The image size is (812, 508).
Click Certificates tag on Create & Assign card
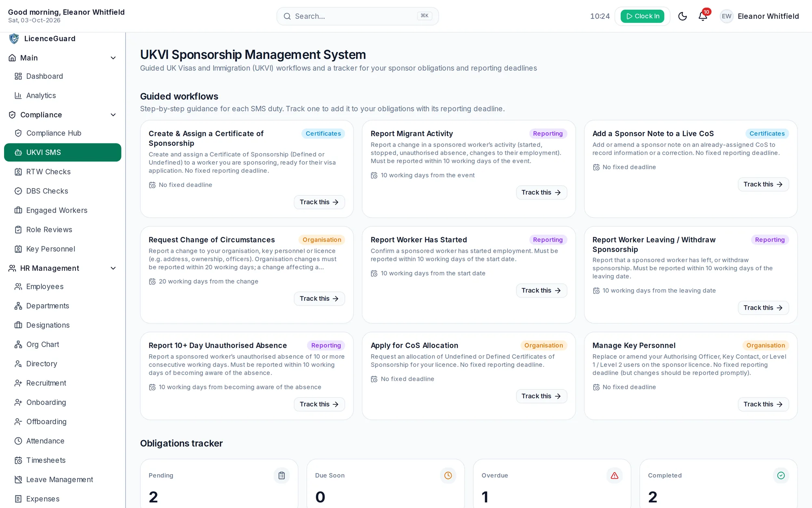coord(323,134)
